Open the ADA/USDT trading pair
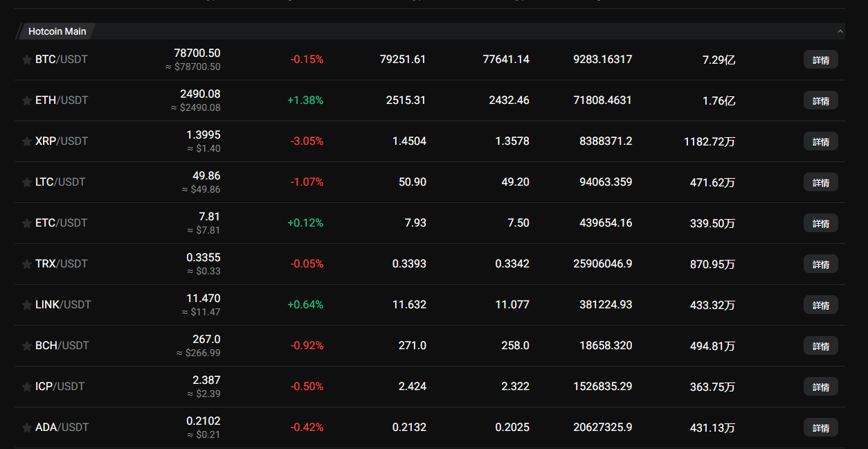Screen dimensions: 868x449 click(62, 428)
